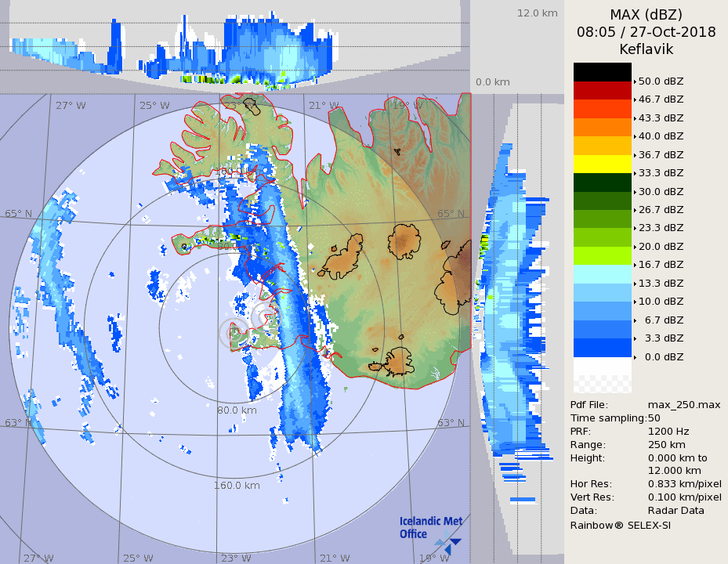Select the arrow marker beside 33.3 dBZ
728x564 pixels.
635,173
